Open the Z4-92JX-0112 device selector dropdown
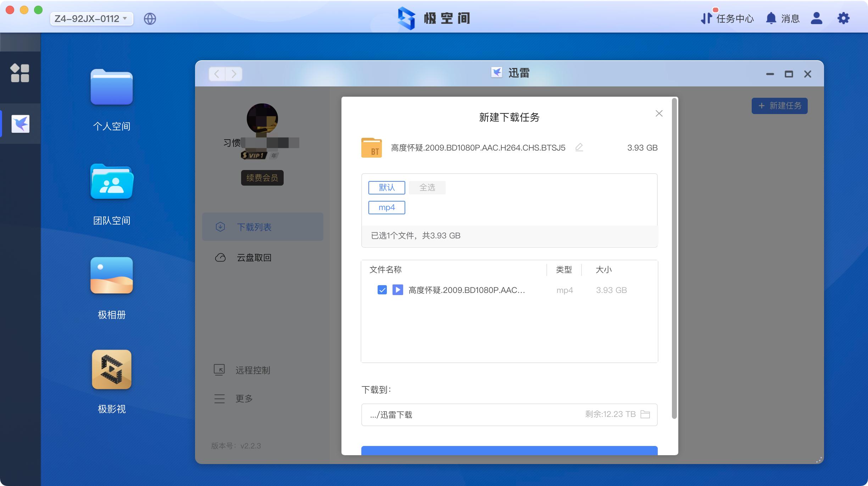Image resolution: width=868 pixels, height=486 pixels. point(91,18)
